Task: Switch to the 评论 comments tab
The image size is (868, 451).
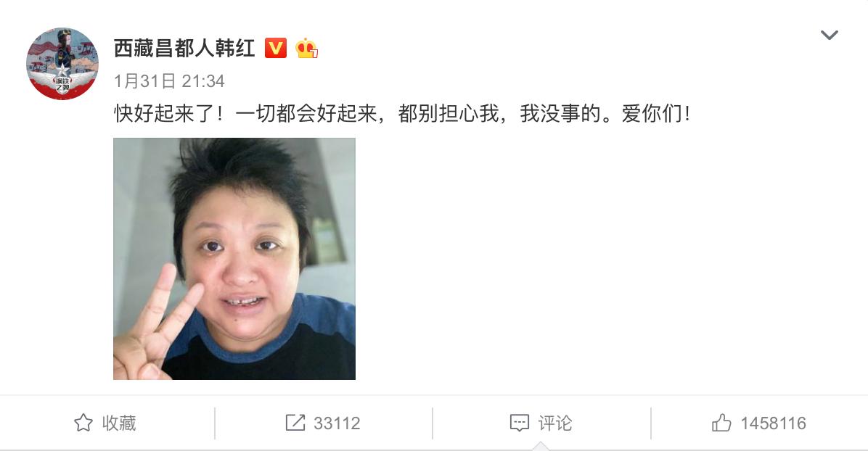Action: [554, 423]
